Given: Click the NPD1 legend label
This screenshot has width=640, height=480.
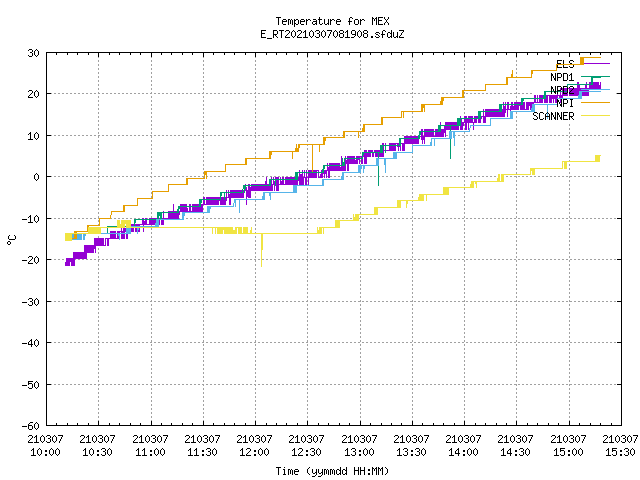Looking at the screenshot, I should [562, 77].
